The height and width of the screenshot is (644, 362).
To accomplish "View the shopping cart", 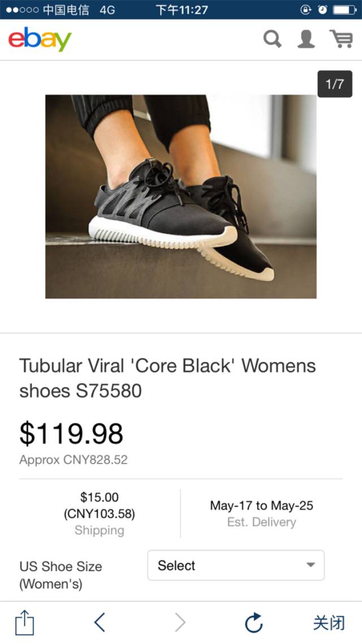I will tap(341, 39).
